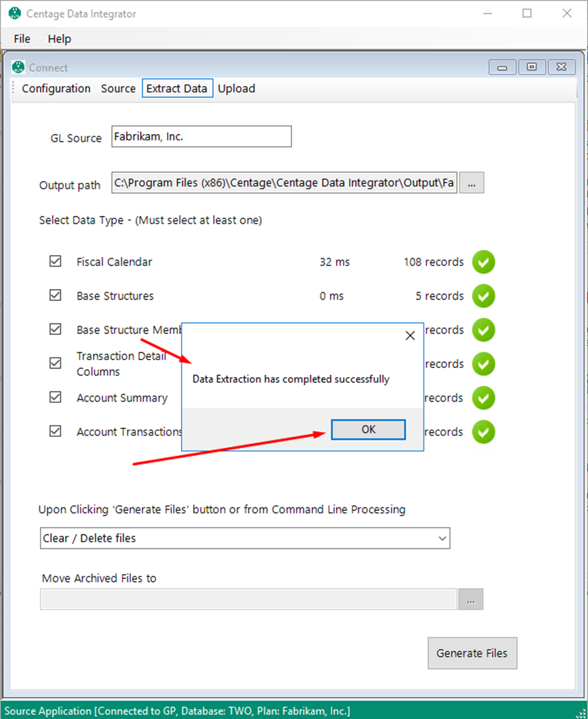Close the Data Extraction message dialog
Screen dimensions: 588x719
click(410, 335)
